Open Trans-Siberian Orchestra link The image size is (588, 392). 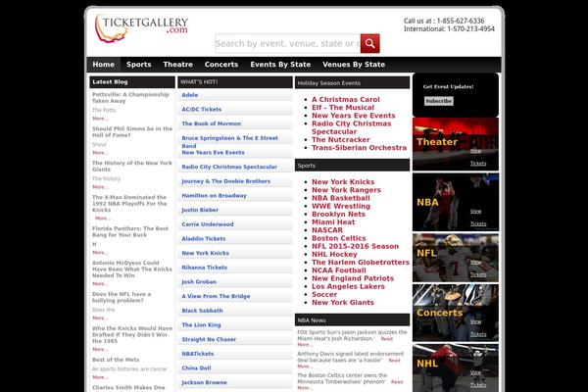(359, 148)
